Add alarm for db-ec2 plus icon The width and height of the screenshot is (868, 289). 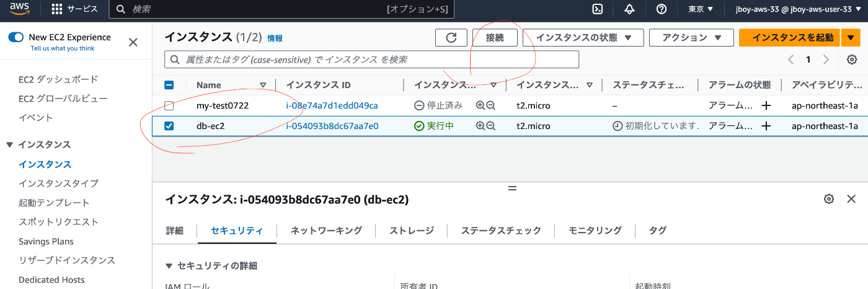766,126
